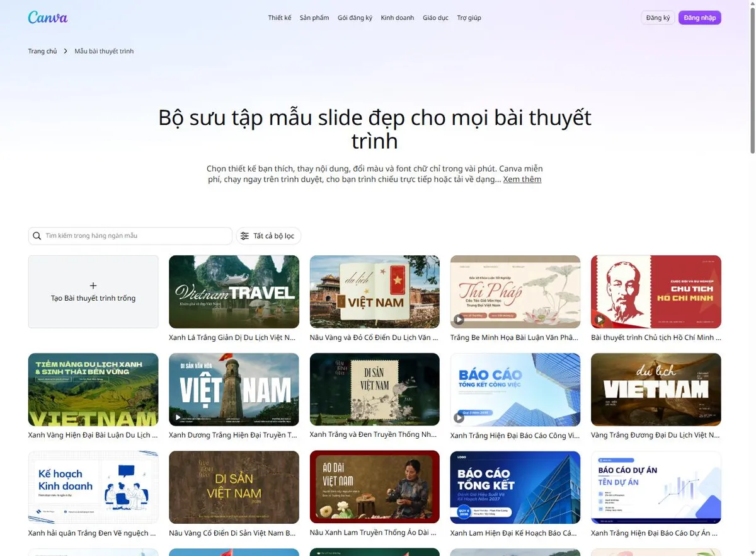756x556 pixels.
Task: Open the Chủ tịch Hồ Chí Minh template thumbnail
Action: click(656, 291)
